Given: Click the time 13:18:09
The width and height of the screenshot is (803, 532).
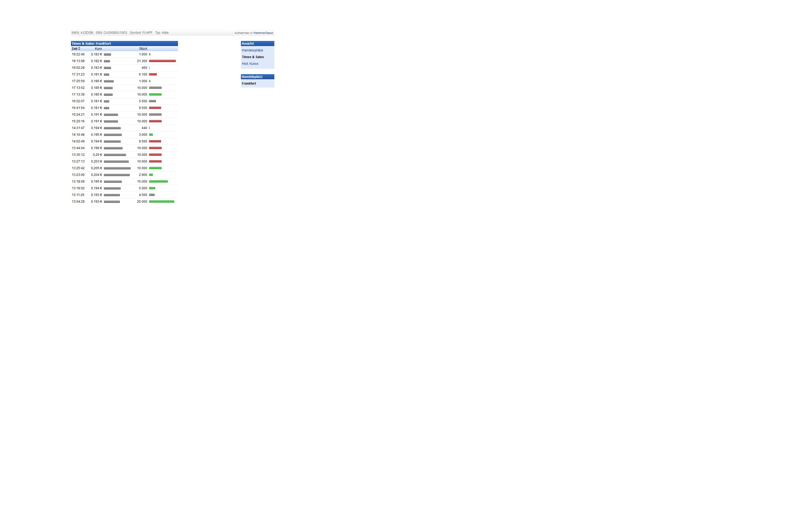Looking at the screenshot, I should pos(78,182).
